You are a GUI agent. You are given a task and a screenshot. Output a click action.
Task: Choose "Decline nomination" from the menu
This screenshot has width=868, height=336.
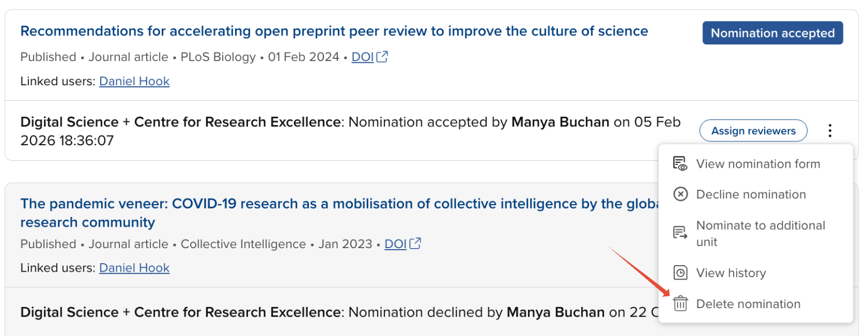(751, 195)
